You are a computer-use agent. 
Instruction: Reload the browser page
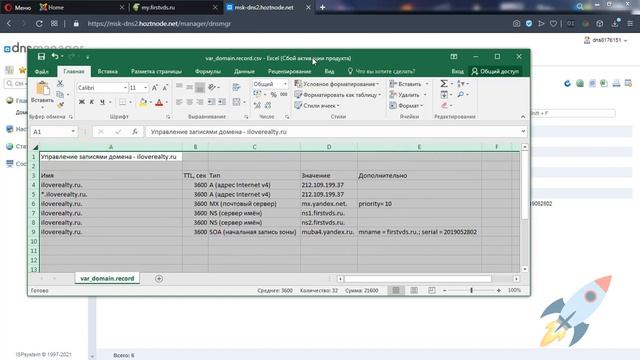click(39, 24)
